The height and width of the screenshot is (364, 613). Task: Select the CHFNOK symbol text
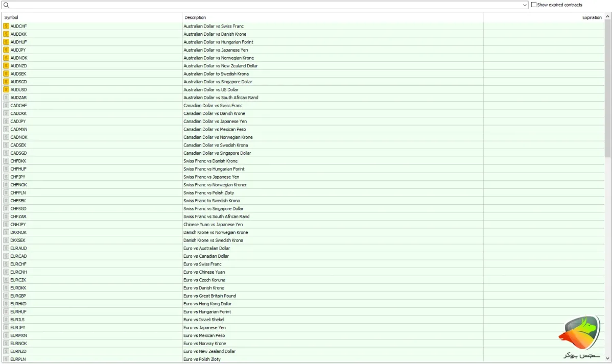pos(19,185)
